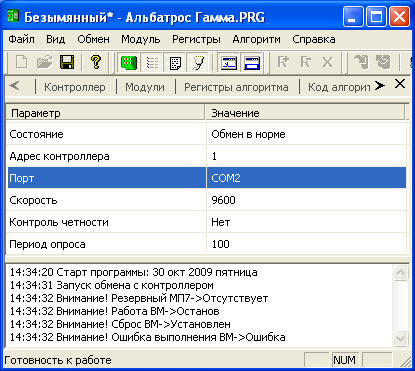The height and width of the screenshot is (371, 415).
Task: Click the value Обмен в норме
Action: pos(248,134)
